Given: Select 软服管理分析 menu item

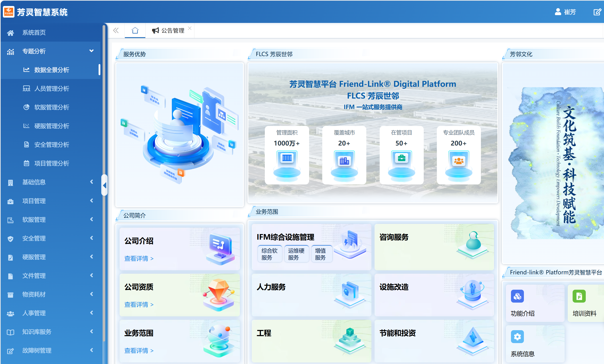Looking at the screenshot, I should (x=51, y=107).
